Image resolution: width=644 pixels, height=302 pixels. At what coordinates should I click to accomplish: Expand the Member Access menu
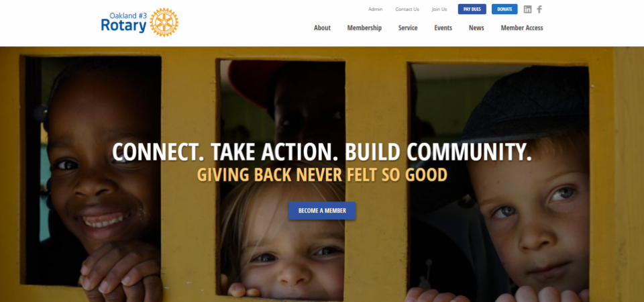click(522, 28)
